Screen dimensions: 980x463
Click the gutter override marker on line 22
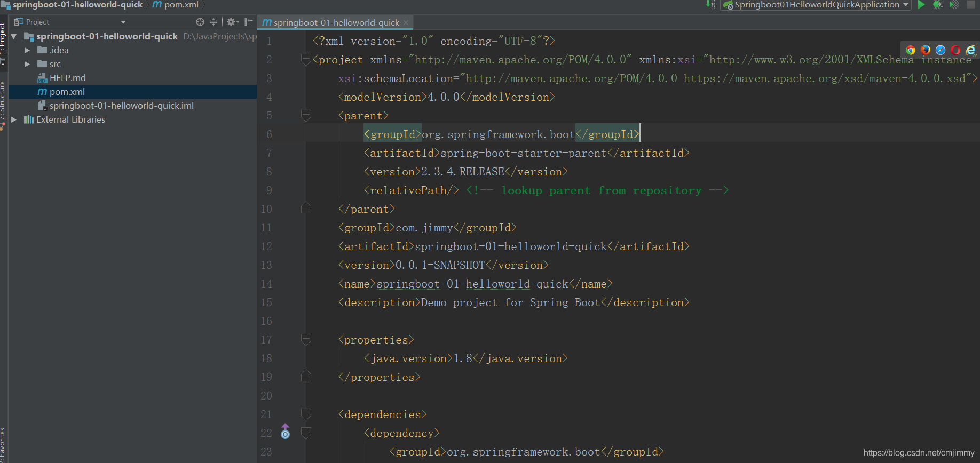click(286, 431)
